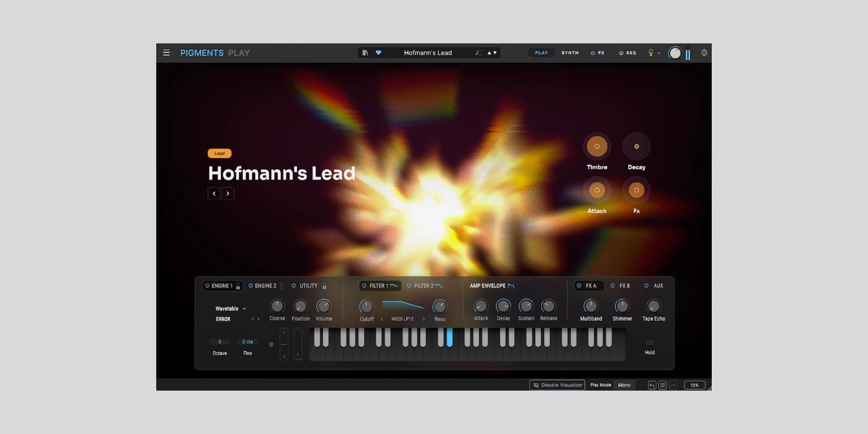Click the Position knob

[300, 306]
